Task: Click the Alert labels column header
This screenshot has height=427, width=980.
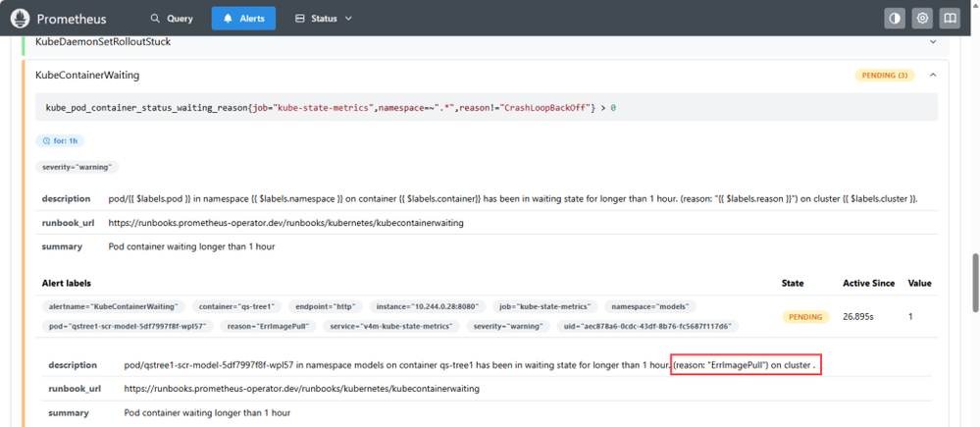Action: [x=67, y=284]
